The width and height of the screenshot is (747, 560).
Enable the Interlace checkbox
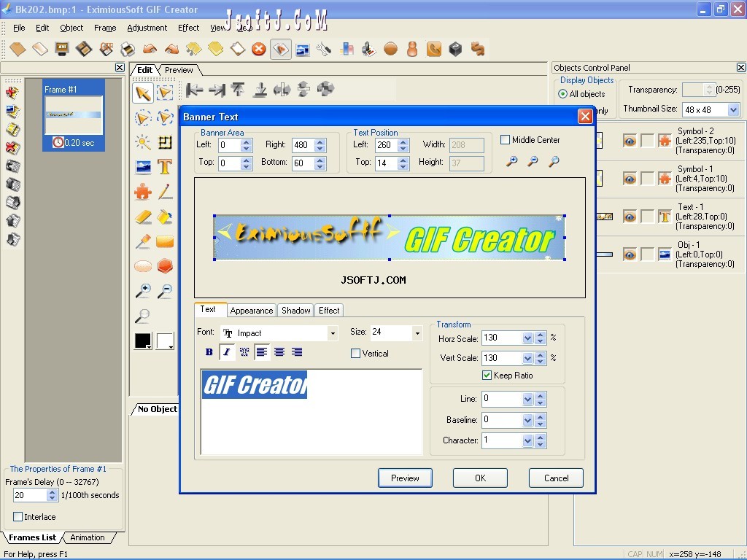coord(18,517)
